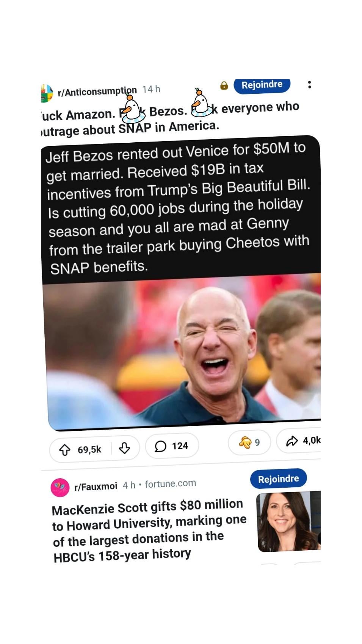Join r/Anticonsumption with Rejoindre button

(262, 85)
